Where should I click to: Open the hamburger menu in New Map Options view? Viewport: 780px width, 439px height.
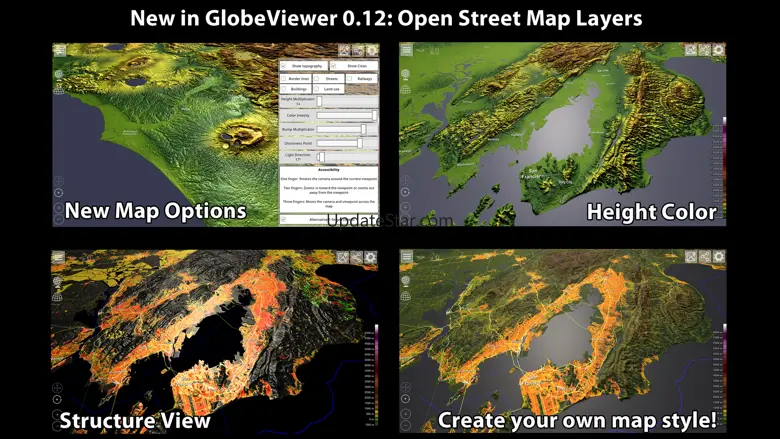[60, 50]
